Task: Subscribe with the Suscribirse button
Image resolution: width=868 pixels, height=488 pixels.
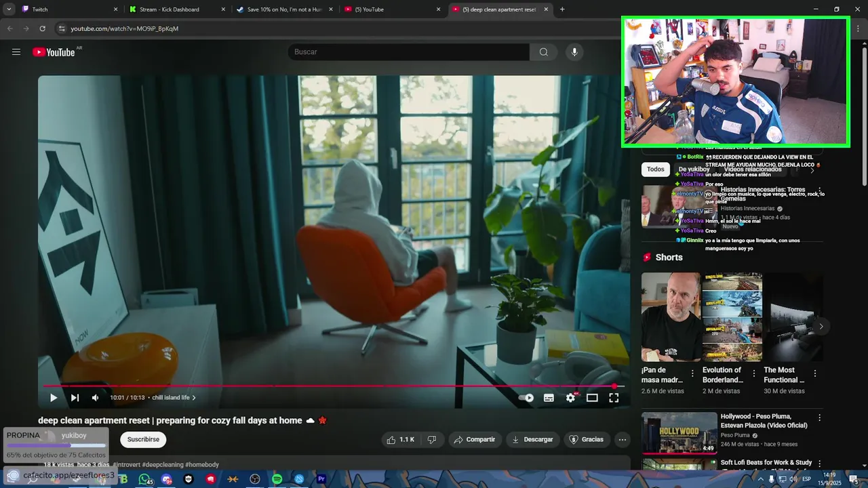Action: coord(143,440)
